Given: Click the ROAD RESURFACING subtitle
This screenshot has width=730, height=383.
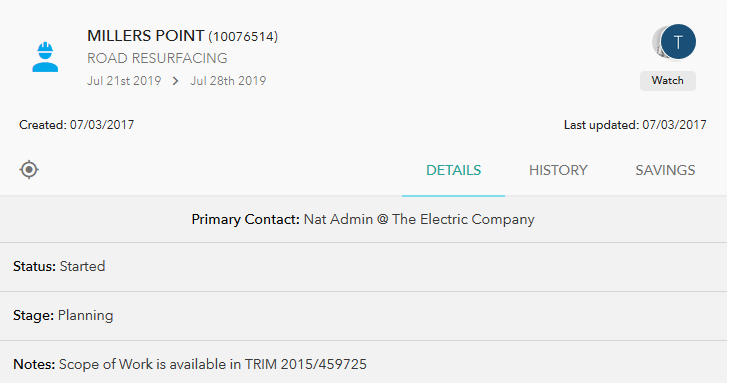Looking at the screenshot, I should pyautogui.click(x=157, y=58).
